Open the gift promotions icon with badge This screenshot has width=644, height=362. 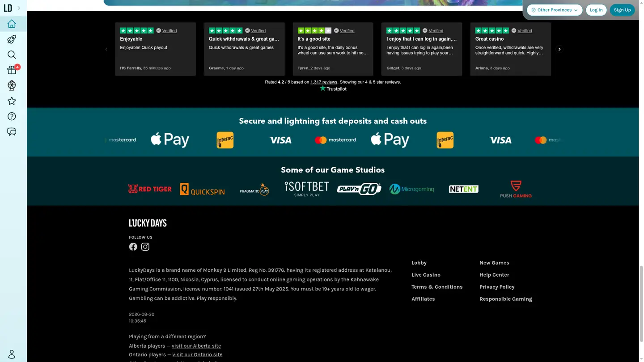[12, 70]
